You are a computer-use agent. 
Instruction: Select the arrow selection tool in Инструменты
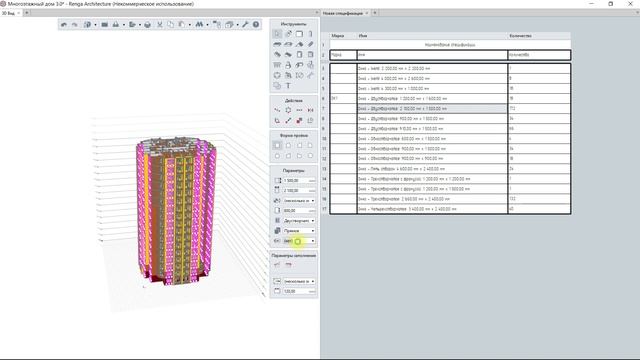pyautogui.click(x=277, y=34)
